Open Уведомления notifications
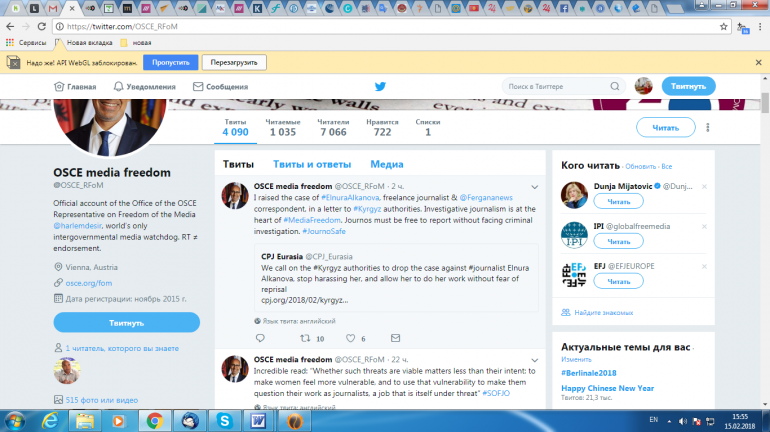 pyautogui.click(x=144, y=86)
